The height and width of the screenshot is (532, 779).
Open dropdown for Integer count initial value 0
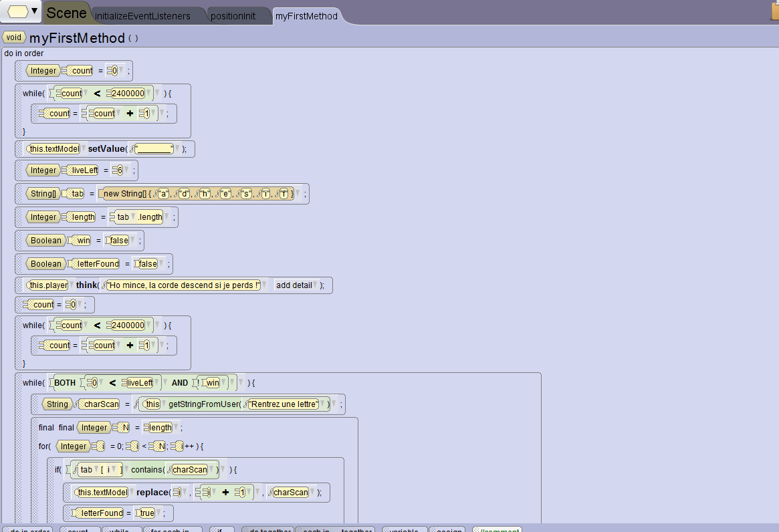(121, 71)
